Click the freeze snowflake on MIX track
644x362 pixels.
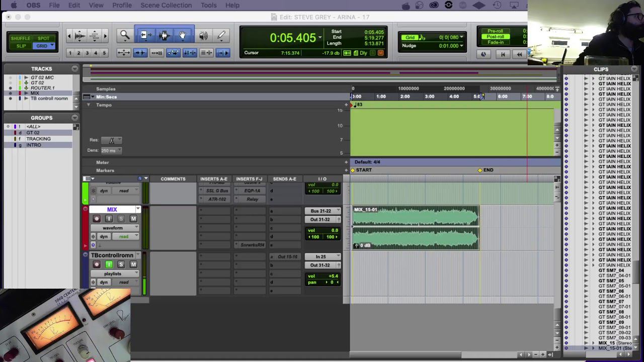[93, 237]
